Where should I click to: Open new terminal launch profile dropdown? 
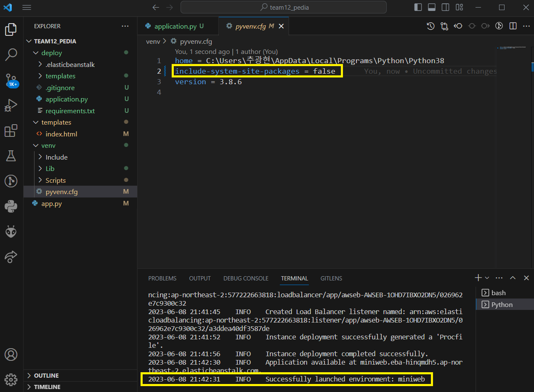click(x=487, y=278)
